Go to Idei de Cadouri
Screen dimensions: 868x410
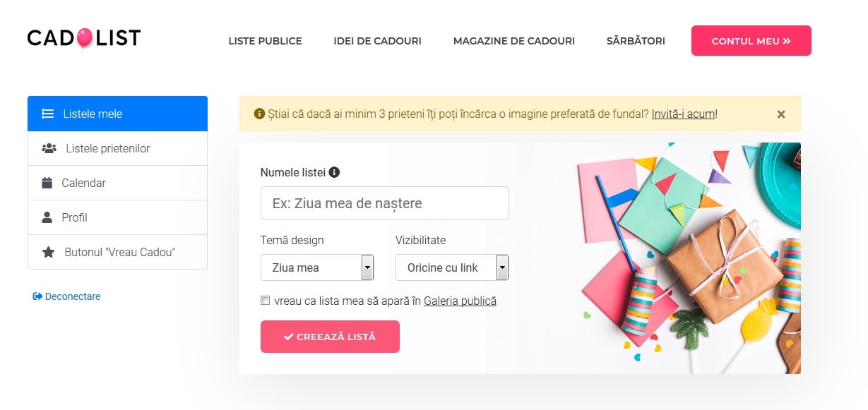pyautogui.click(x=377, y=41)
